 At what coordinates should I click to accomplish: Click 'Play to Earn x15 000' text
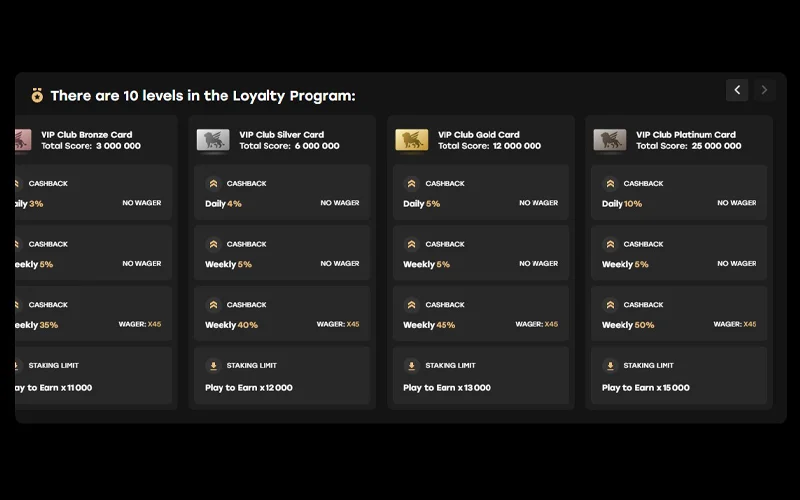click(645, 388)
